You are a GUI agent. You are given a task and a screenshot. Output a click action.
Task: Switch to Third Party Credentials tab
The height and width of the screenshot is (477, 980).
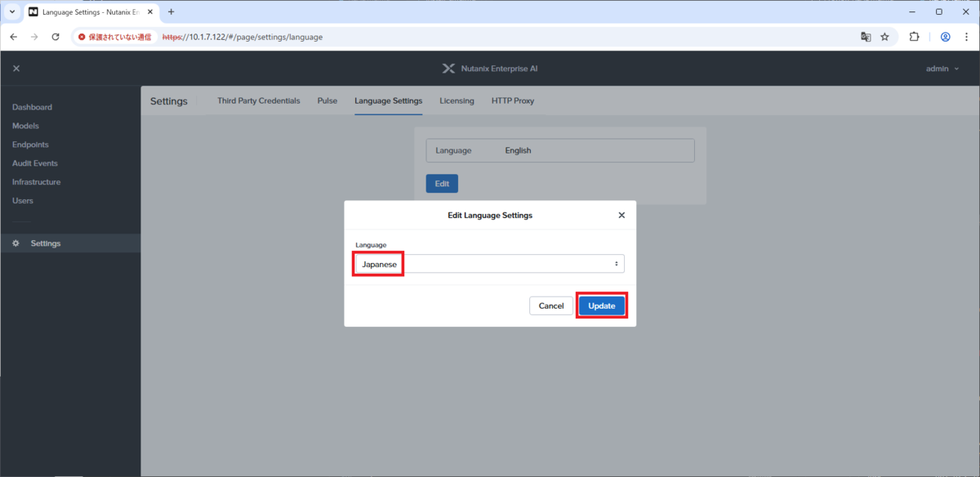click(259, 100)
